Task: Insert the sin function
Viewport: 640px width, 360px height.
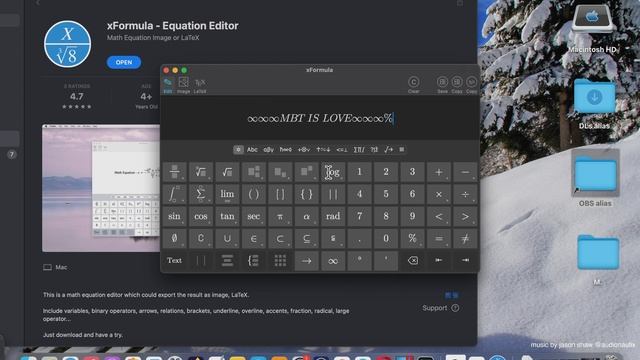Action: point(174,216)
